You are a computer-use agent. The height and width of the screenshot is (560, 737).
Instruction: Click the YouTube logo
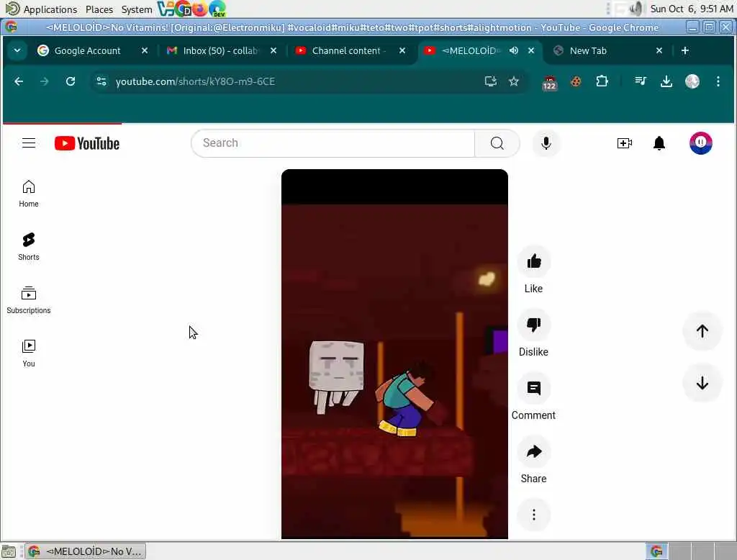pos(87,143)
